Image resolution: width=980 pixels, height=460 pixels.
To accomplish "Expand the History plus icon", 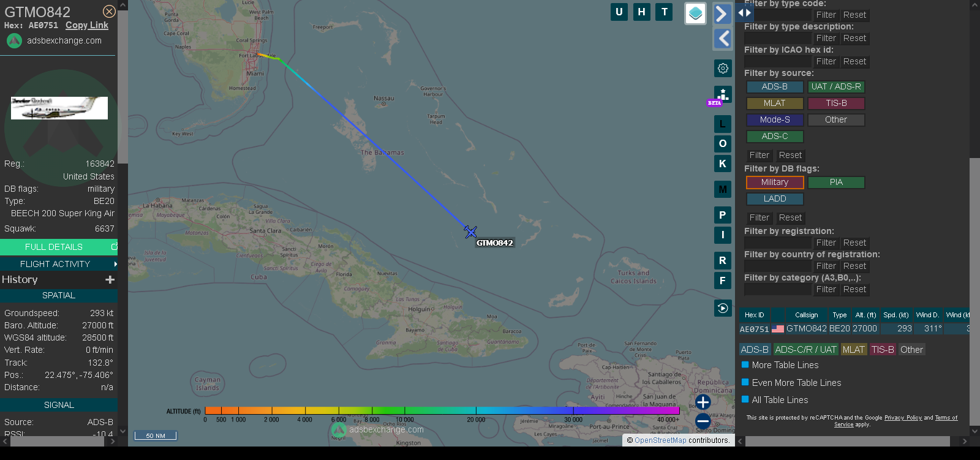I will (110, 279).
